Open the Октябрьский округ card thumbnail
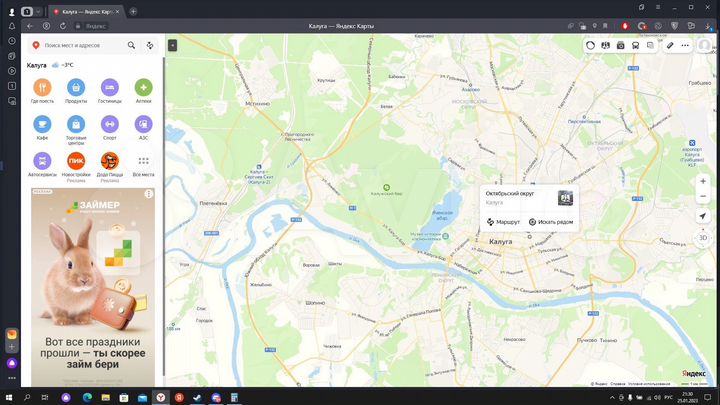 pos(565,198)
